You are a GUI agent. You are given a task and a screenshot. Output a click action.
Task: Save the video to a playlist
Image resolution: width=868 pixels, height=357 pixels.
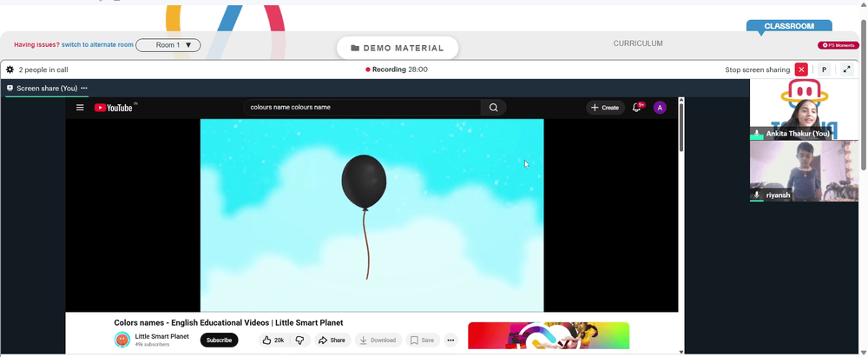coord(423,340)
